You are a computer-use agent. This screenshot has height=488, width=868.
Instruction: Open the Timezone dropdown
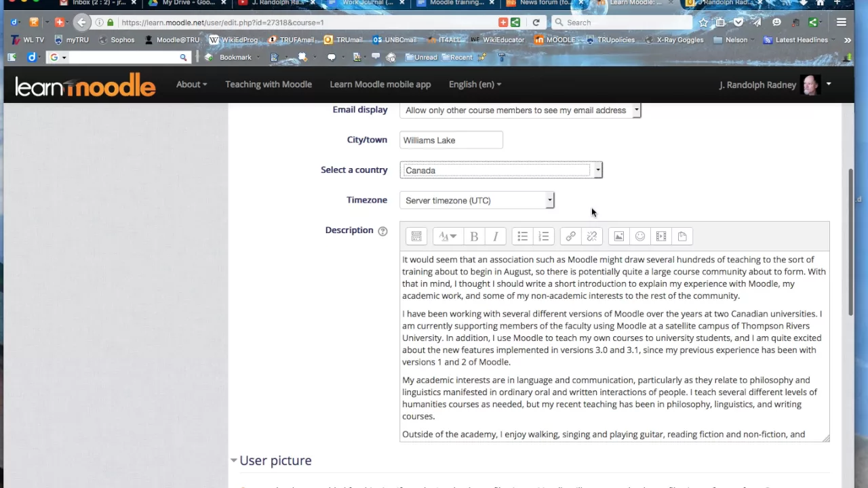point(477,201)
